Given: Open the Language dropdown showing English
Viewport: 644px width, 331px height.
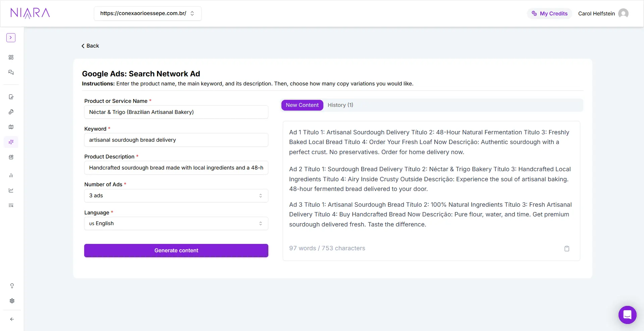Looking at the screenshot, I should (176, 223).
